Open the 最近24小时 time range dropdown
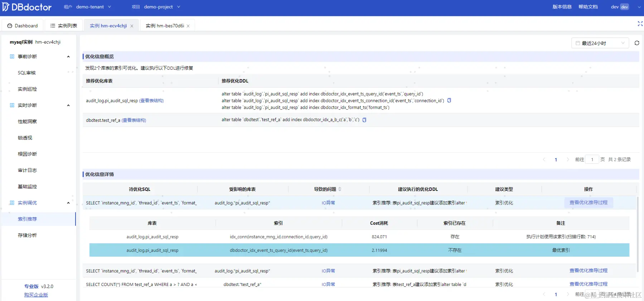Viewport: 644px width, 301px height. click(x=600, y=43)
